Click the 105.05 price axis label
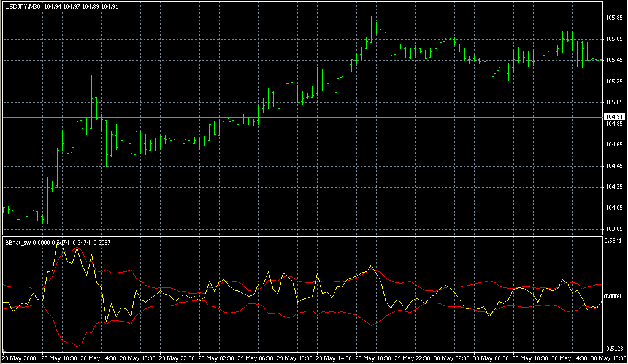The width and height of the screenshot is (628, 364). pos(614,102)
